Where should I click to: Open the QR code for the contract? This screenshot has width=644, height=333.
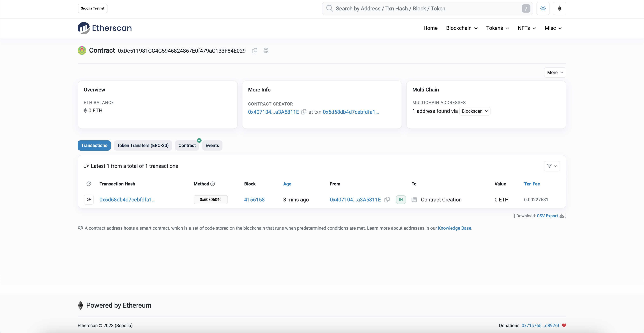coord(266,50)
